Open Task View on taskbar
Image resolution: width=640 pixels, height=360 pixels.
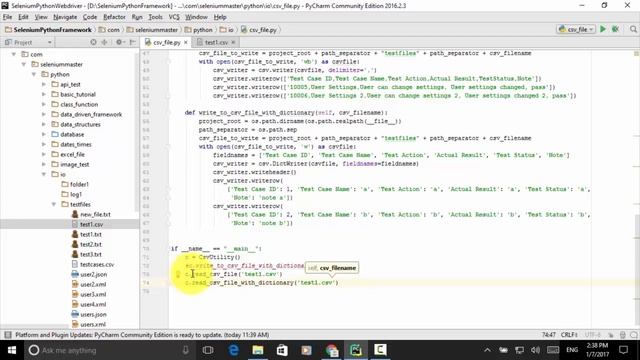click(x=208, y=350)
